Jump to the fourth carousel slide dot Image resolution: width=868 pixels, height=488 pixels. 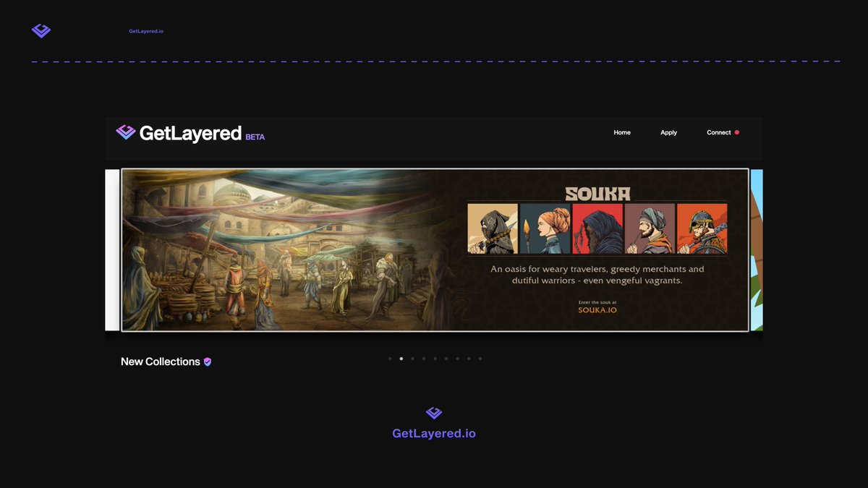tap(424, 359)
